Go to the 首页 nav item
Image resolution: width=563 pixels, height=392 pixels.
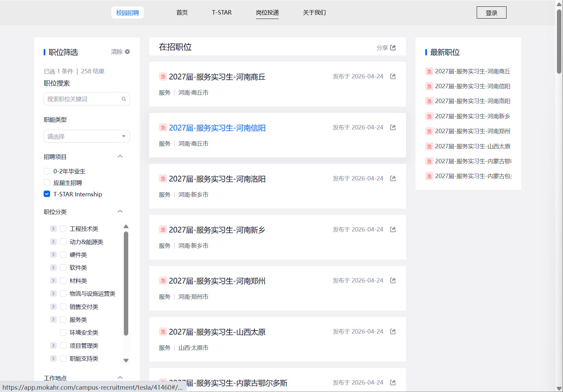point(182,13)
